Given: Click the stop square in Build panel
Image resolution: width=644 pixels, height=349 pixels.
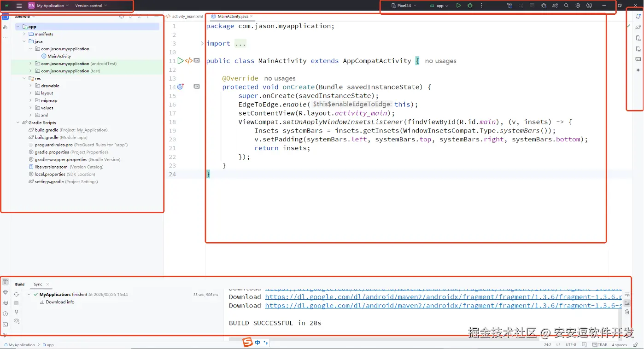Looking at the screenshot, I should pos(16,303).
